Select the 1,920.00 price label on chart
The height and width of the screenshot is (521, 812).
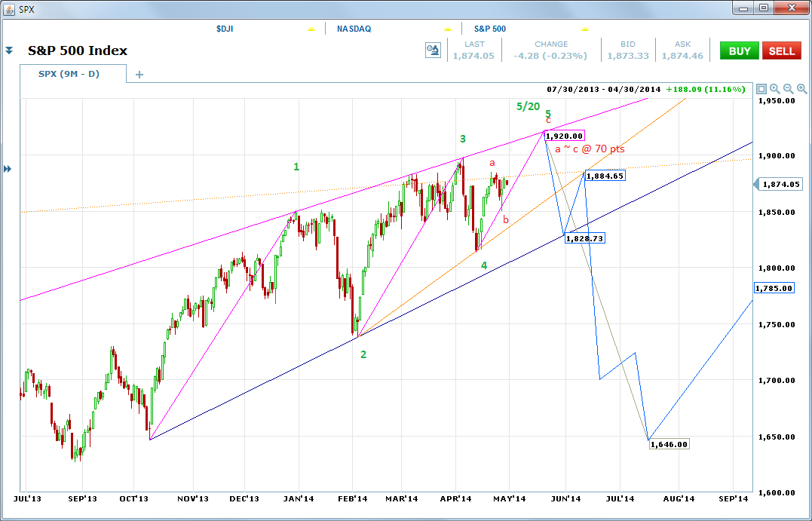(564, 136)
